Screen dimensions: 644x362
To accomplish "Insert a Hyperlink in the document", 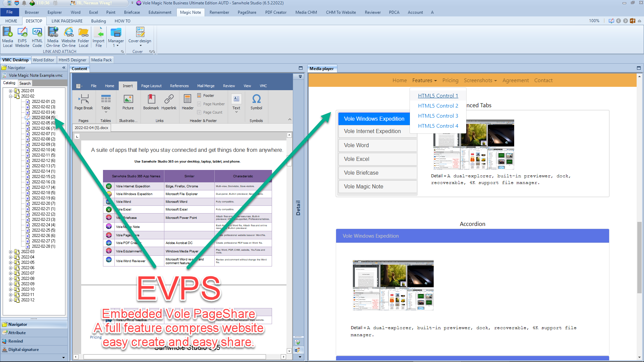I will (169, 102).
